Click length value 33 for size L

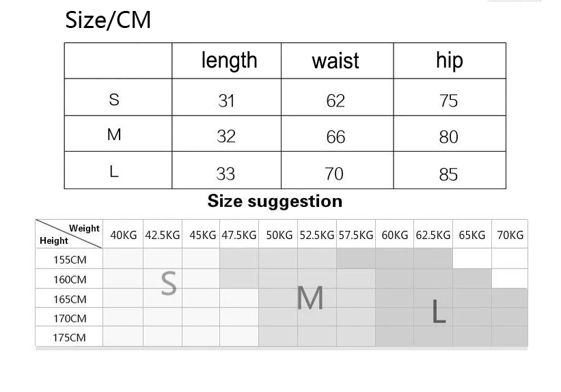225,174
